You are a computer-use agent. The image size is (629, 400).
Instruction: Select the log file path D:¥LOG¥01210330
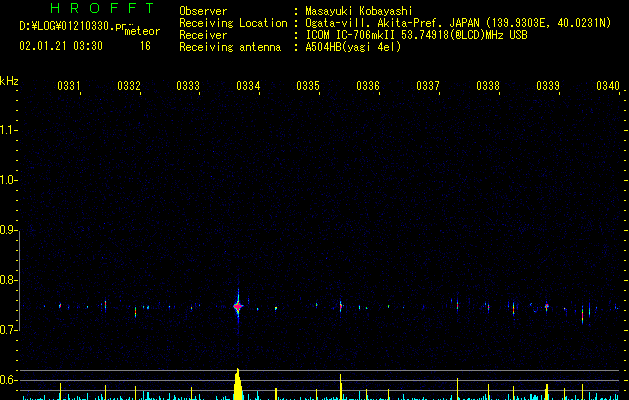point(73,26)
